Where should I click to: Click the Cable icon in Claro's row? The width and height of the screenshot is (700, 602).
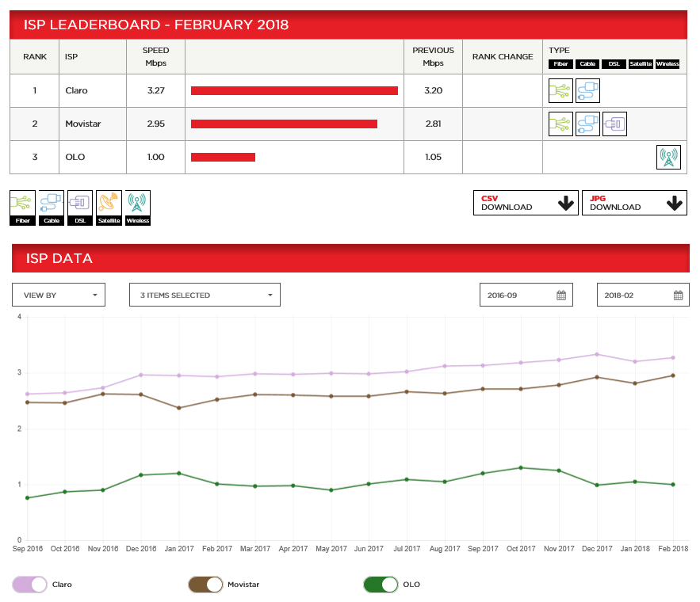point(587,90)
